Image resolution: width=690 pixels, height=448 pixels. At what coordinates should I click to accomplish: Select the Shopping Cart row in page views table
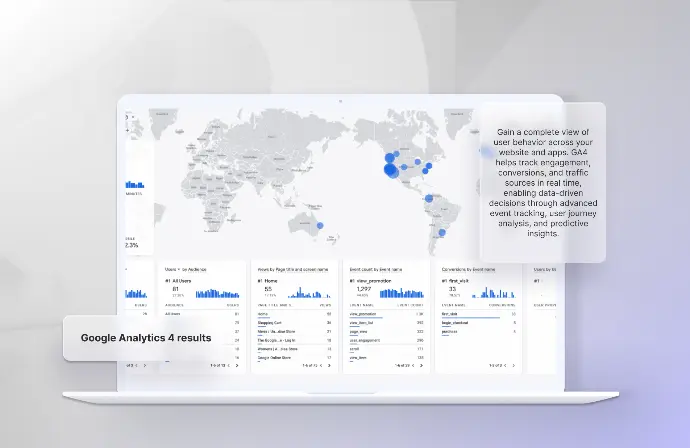pyautogui.click(x=294, y=323)
